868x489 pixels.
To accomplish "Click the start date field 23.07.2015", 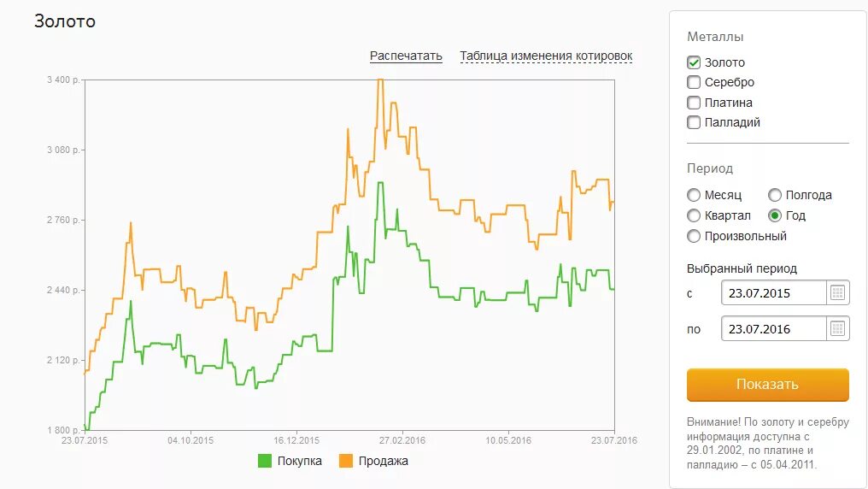I will [x=773, y=293].
